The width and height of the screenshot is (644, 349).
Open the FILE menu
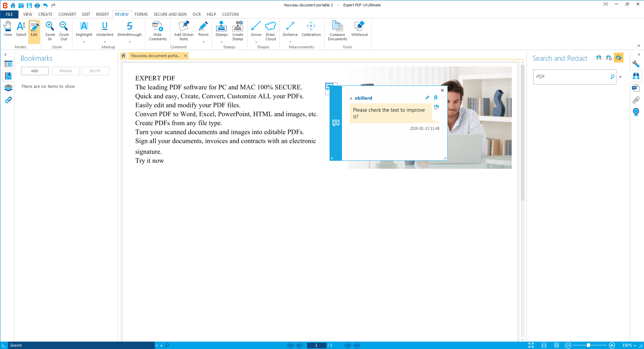9,14
